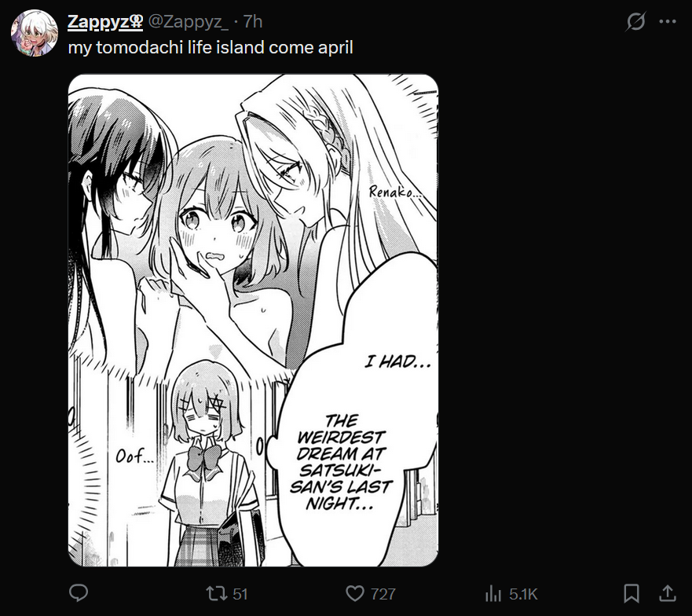Click the "Renako..." text in the image

(x=394, y=192)
